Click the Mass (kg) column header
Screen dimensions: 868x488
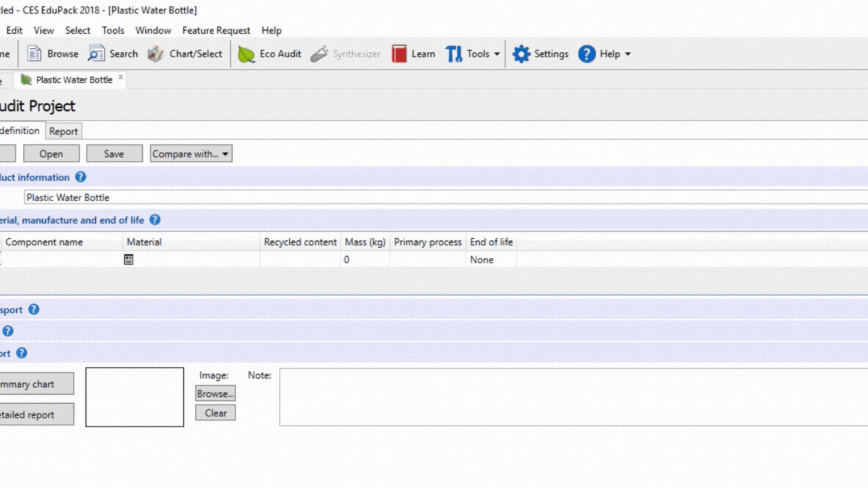click(x=365, y=242)
